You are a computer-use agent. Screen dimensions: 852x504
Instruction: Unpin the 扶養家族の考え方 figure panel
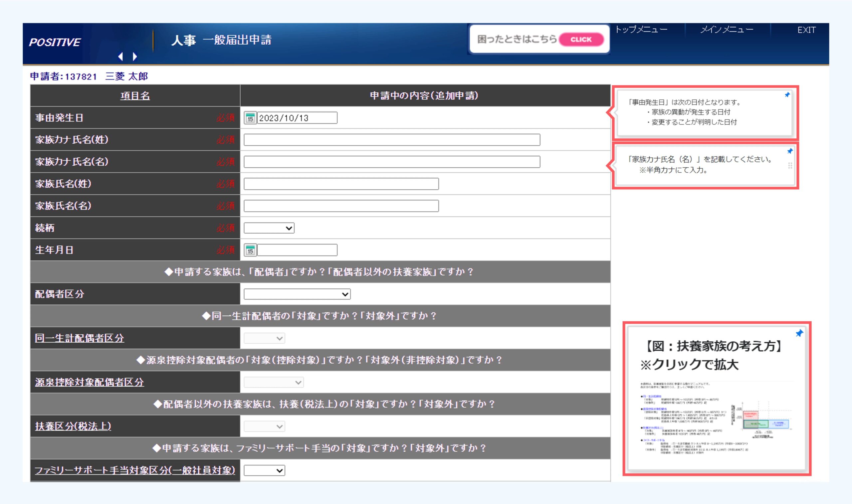[799, 334]
